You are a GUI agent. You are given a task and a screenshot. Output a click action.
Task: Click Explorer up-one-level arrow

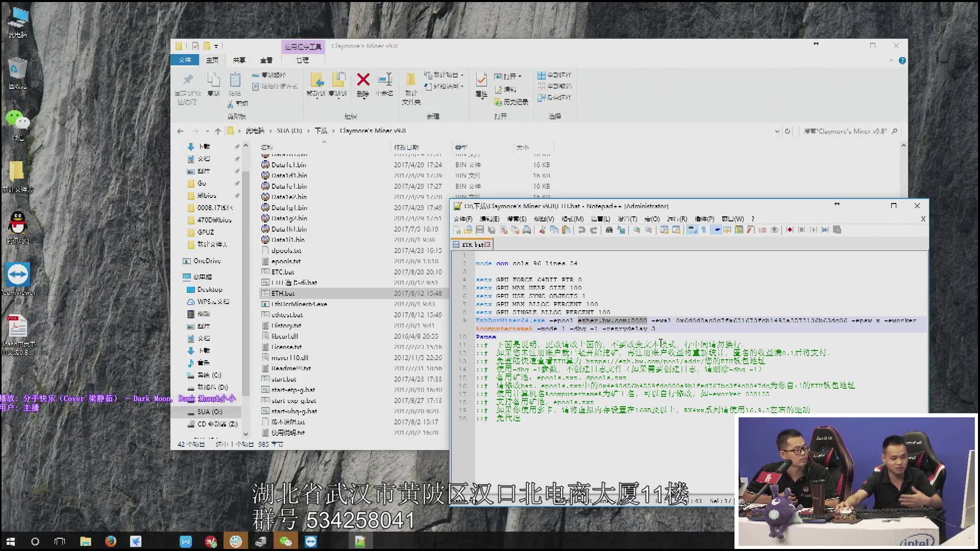218,132
